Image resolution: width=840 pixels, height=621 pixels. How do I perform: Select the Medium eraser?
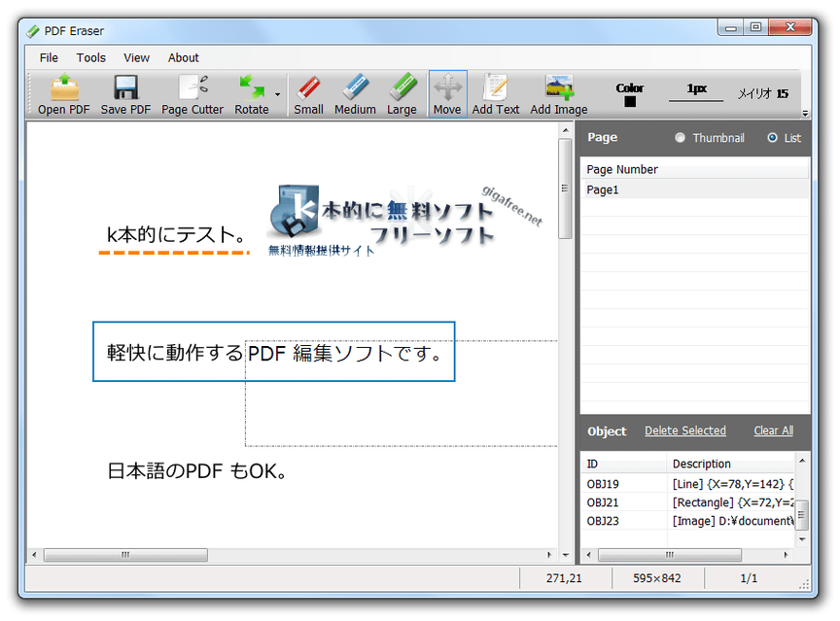pyautogui.click(x=355, y=94)
